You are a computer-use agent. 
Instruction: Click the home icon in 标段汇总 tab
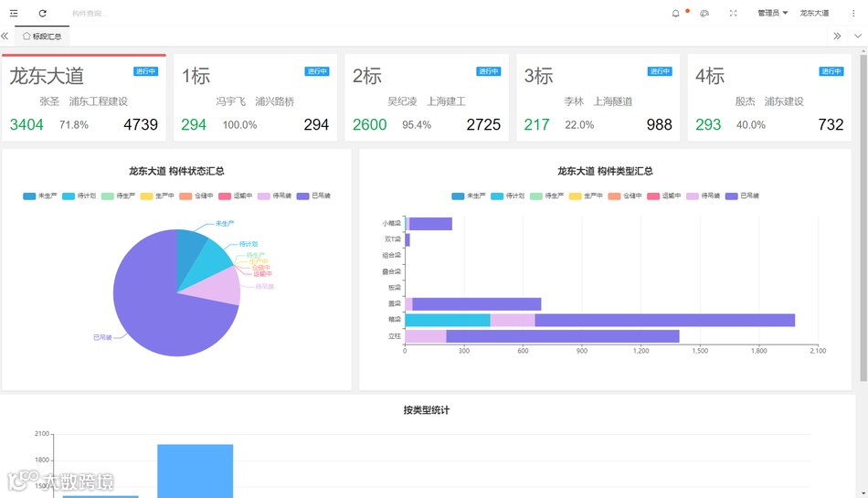tap(26, 36)
